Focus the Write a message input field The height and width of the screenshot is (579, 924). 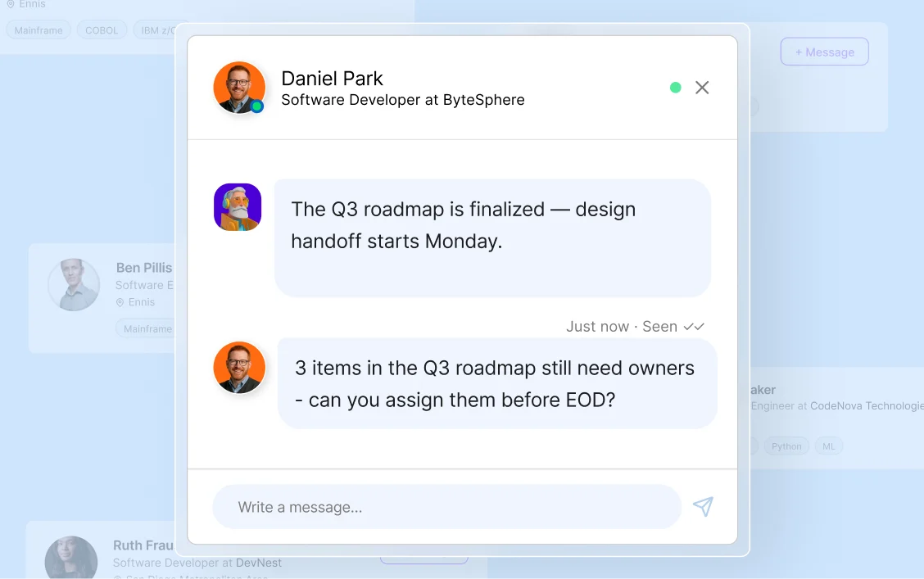click(x=446, y=507)
